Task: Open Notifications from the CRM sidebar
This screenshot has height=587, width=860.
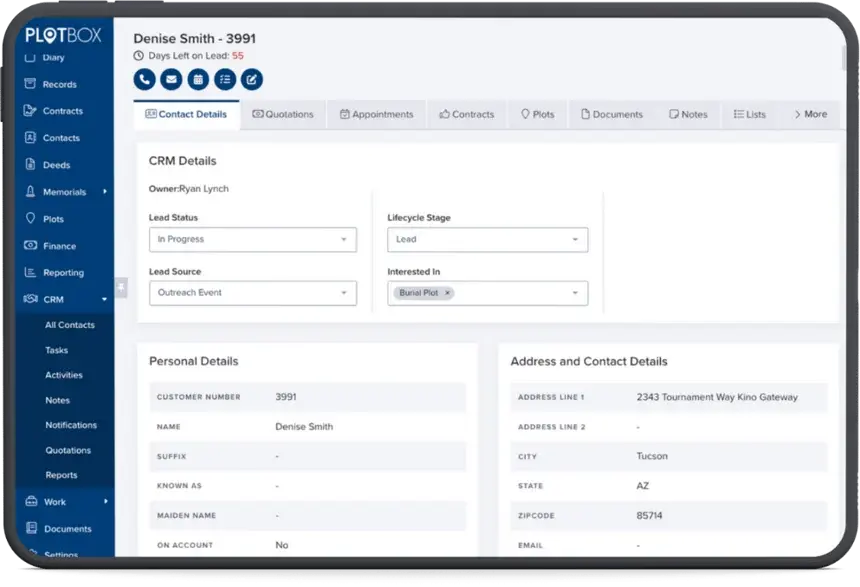Action: point(70,425)
